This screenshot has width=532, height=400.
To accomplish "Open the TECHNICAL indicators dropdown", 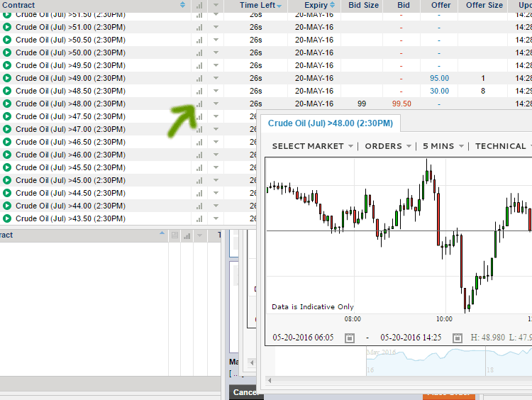I will pyautogui.click(x=503, y=146).
